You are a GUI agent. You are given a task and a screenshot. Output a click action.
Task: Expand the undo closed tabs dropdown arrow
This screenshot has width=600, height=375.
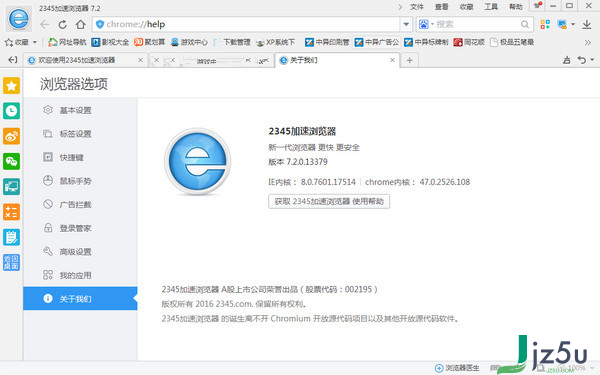pos(592,60)
